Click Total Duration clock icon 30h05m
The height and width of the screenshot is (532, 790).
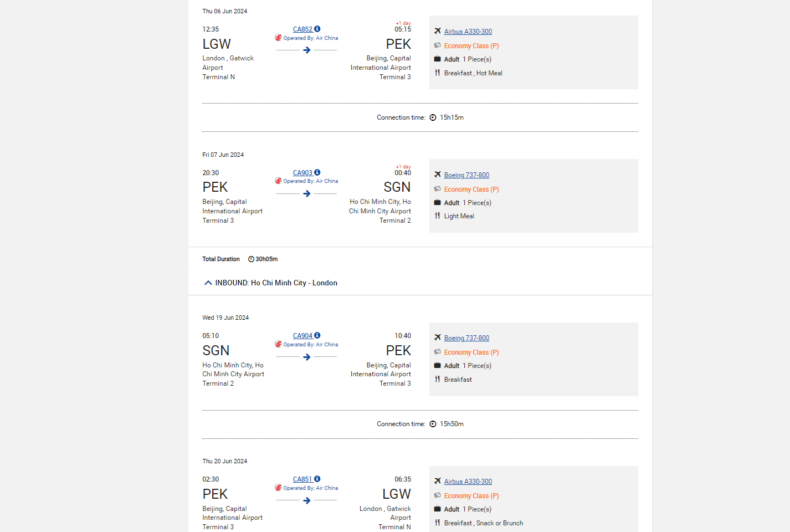point(251,259)
